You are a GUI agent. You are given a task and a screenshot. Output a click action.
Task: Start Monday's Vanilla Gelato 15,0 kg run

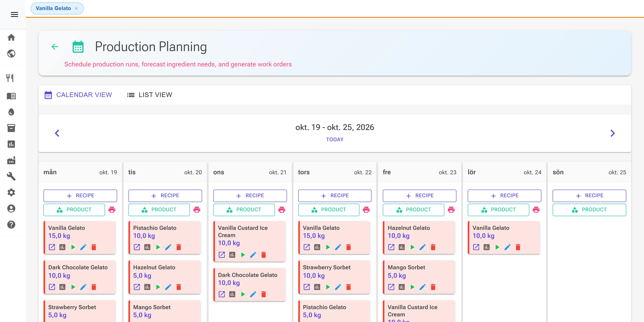click(73, 247)
